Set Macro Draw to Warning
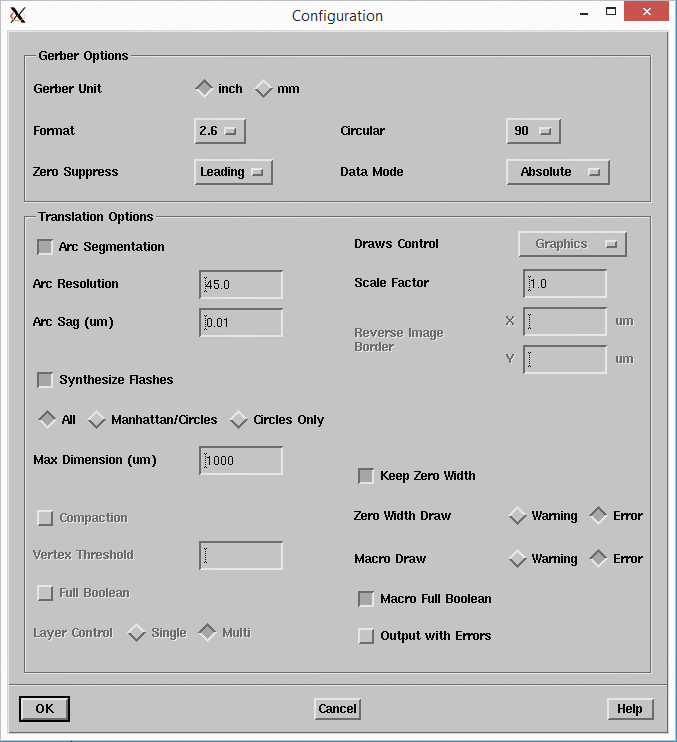The height and width of the screenshot is (742, 677). pyautogui.click(x=518, y=559)
